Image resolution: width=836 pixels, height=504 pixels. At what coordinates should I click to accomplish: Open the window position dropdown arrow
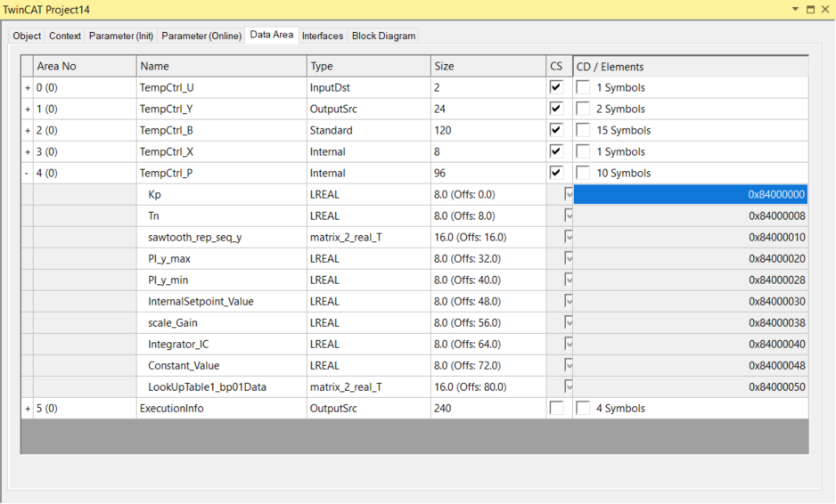point(796,9)
